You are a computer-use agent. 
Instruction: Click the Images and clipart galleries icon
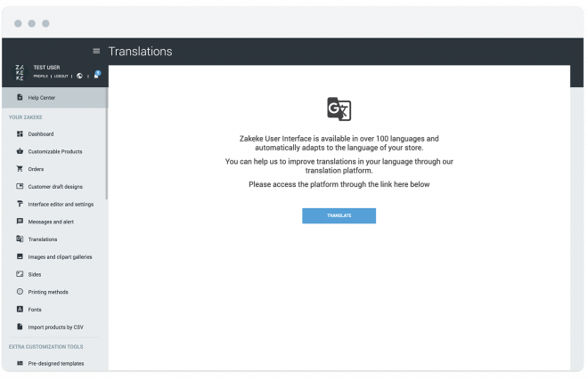(20, 256)
